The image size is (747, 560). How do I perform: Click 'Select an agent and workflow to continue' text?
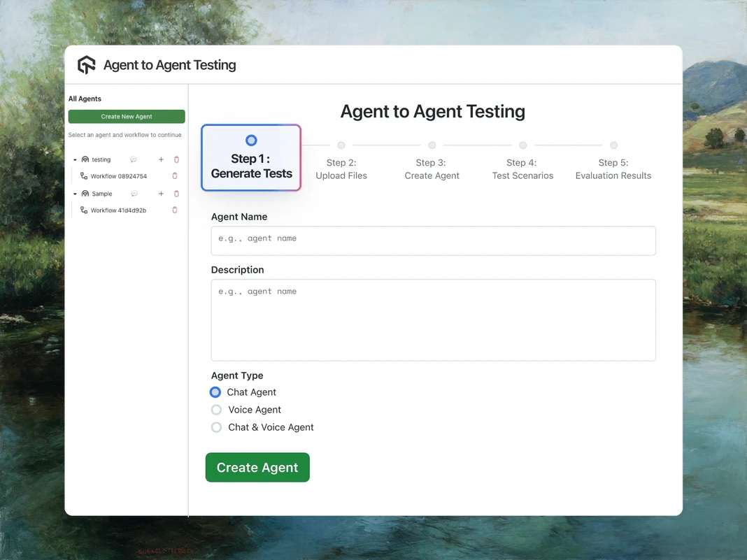pos(124,135)
